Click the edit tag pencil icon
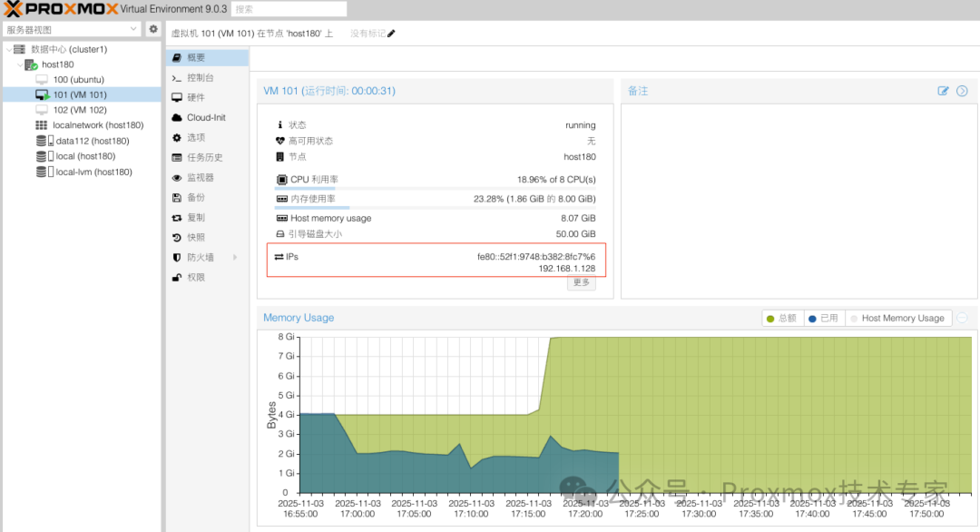Image resolution: width=980 pixels, height=532 pixels. [x=392, y=34]
